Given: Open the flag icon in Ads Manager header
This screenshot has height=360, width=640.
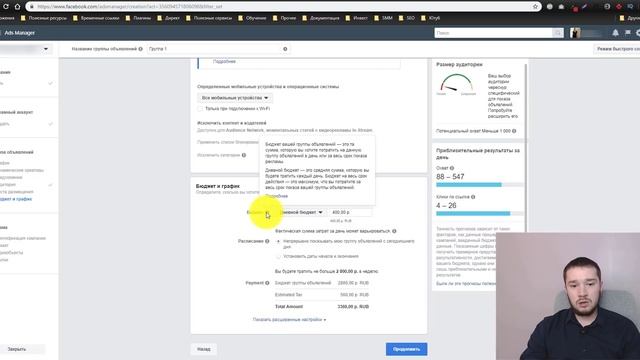Looking at the screenshot, I should (x=628, y=33).
